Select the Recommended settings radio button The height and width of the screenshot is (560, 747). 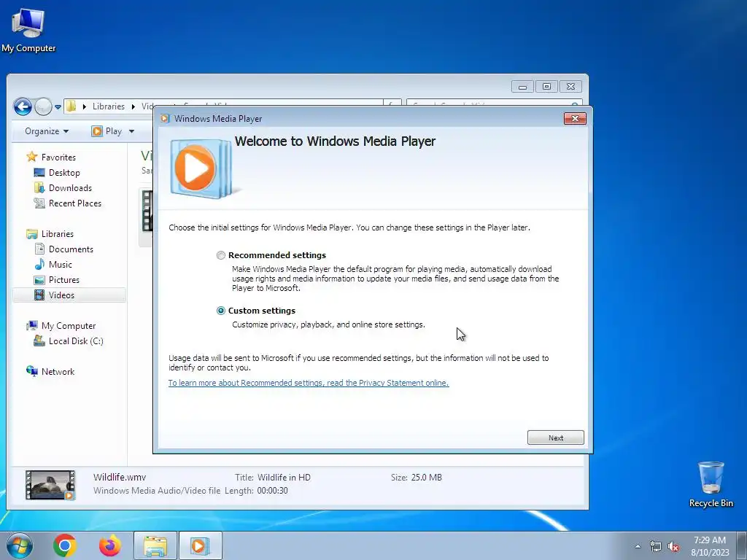(x=220, y=255)
